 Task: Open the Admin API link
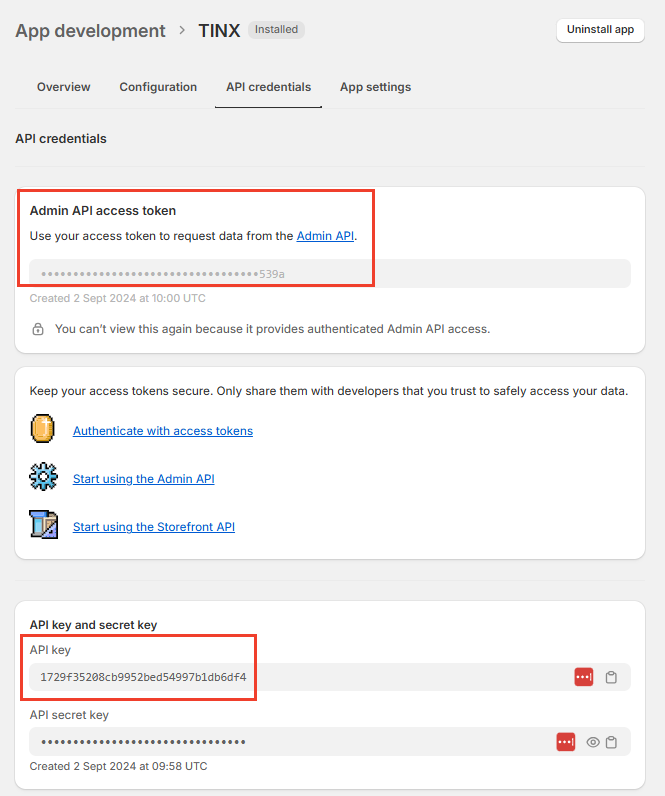[325, 236]
